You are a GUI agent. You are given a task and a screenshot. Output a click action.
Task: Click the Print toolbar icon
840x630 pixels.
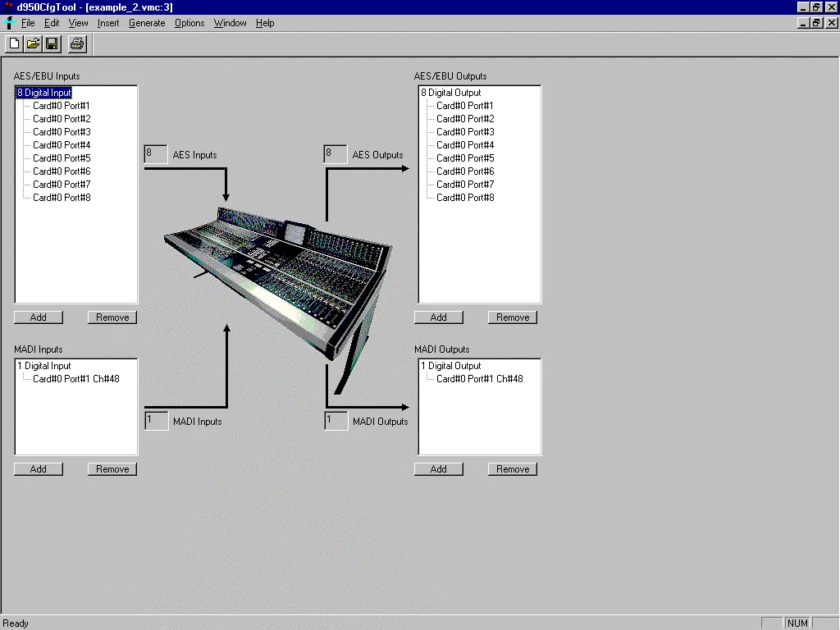click(x=77, y=44)
